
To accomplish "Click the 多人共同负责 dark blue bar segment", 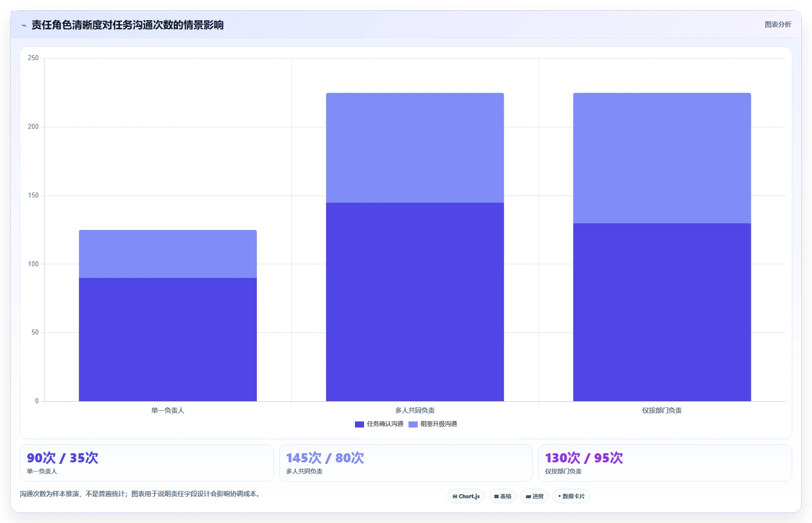I will click(x=415, y=302).
